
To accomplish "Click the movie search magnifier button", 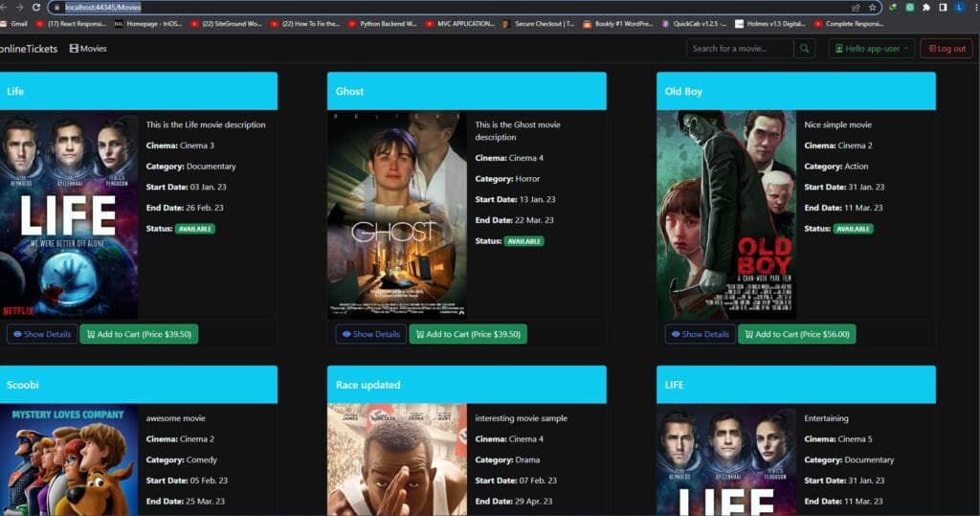I will pos(805,49).
